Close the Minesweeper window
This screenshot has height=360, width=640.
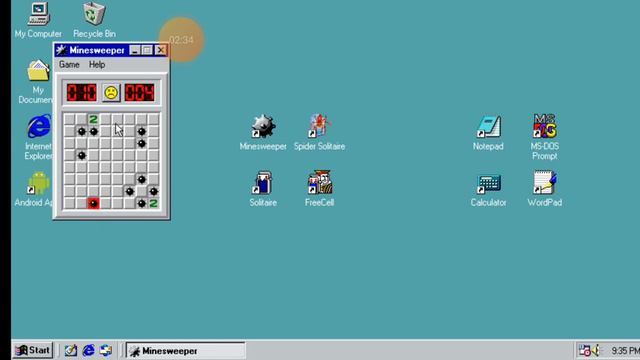(x=161, y=50)
